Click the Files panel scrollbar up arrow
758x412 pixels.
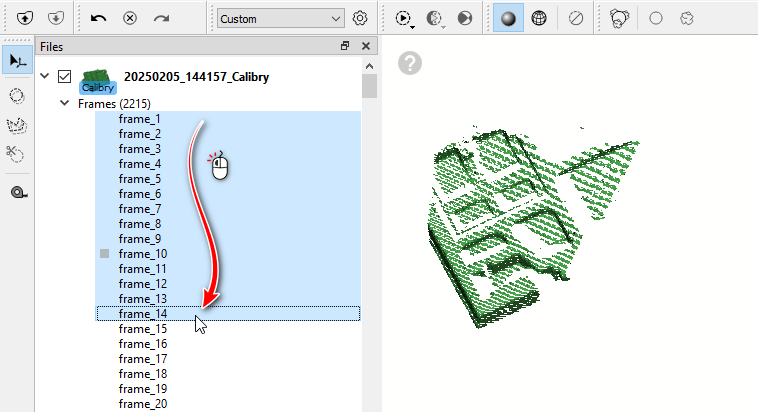(x=370, y=65)
